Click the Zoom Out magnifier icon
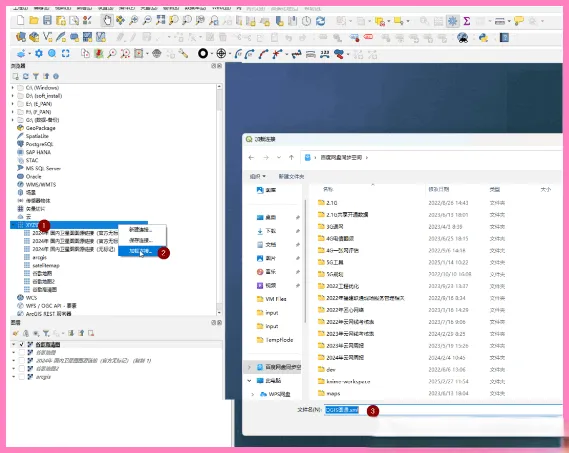Screen dimensions: 569x453 tap(147, 20)
